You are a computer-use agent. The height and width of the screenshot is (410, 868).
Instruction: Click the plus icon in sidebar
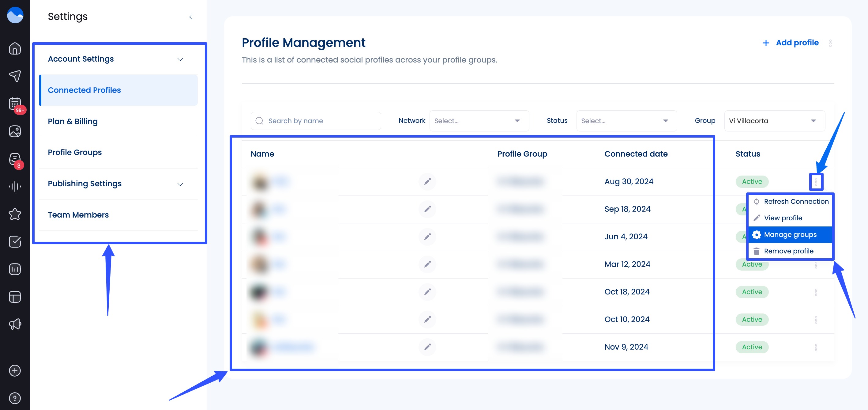tap(15, 370)
